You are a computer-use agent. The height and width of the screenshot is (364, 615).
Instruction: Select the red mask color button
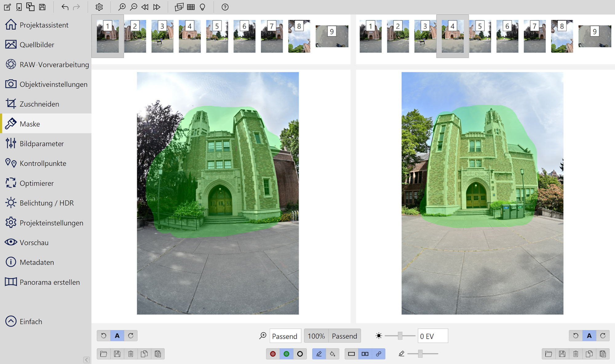coord(273,354)
